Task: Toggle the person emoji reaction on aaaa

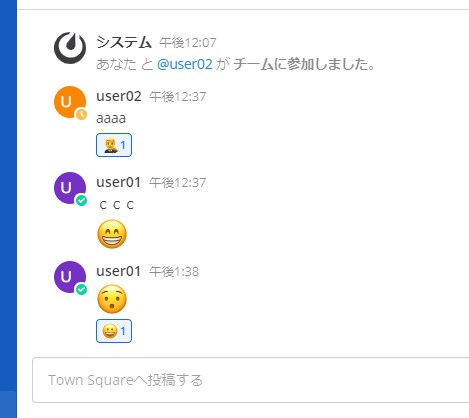Action: point(114,145)
